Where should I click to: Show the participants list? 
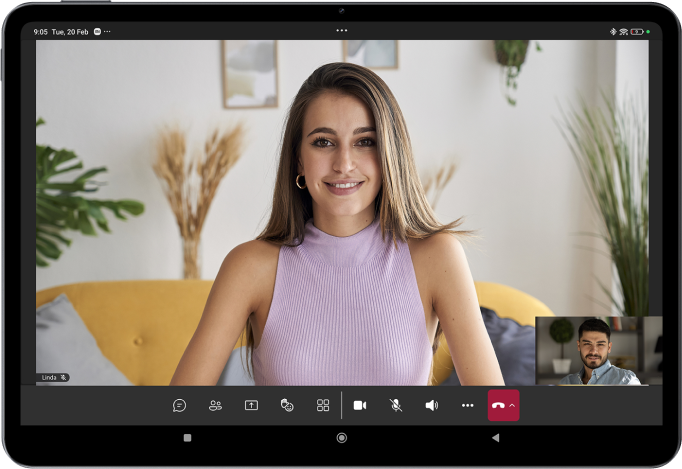(215, 405)
